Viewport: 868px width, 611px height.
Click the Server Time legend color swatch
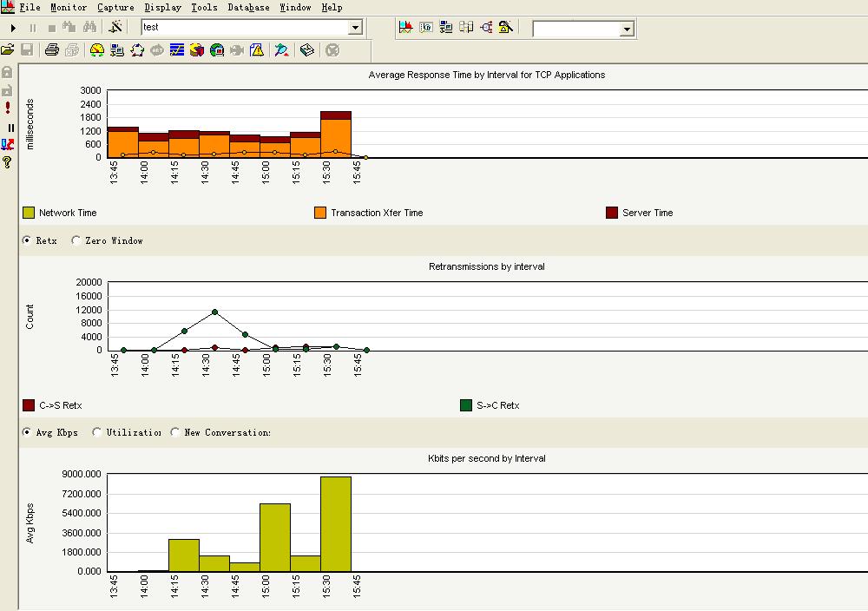[x=611, y=213]
